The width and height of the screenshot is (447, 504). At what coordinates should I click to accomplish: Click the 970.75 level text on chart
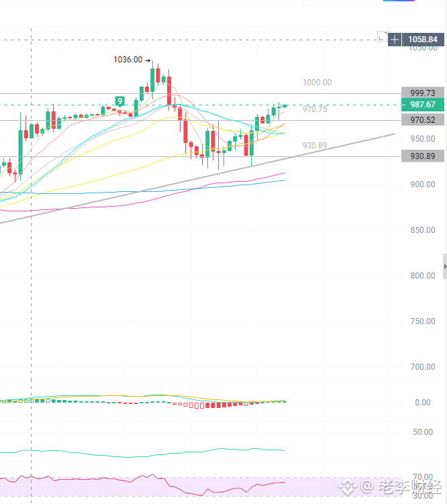click(x=315, y=109)
